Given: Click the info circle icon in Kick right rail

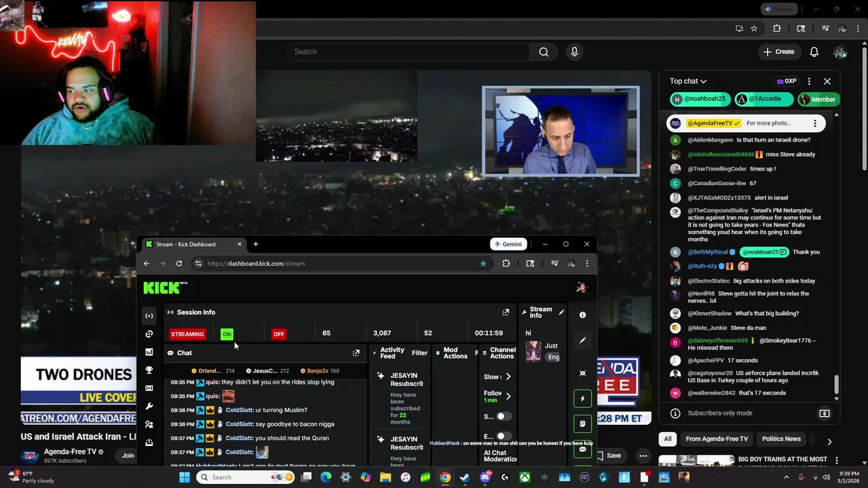Looking at the screenshot, I should click(583, 315).
